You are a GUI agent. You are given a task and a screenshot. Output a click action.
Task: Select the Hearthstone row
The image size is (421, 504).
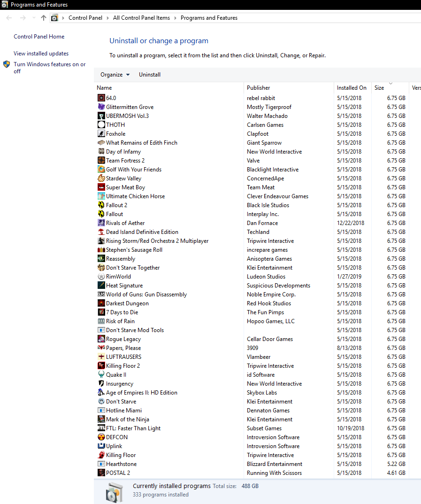point(252,464)
